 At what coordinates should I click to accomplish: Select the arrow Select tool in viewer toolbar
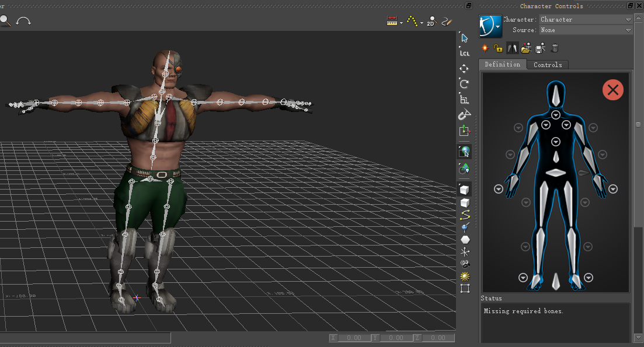click(465, 38)
